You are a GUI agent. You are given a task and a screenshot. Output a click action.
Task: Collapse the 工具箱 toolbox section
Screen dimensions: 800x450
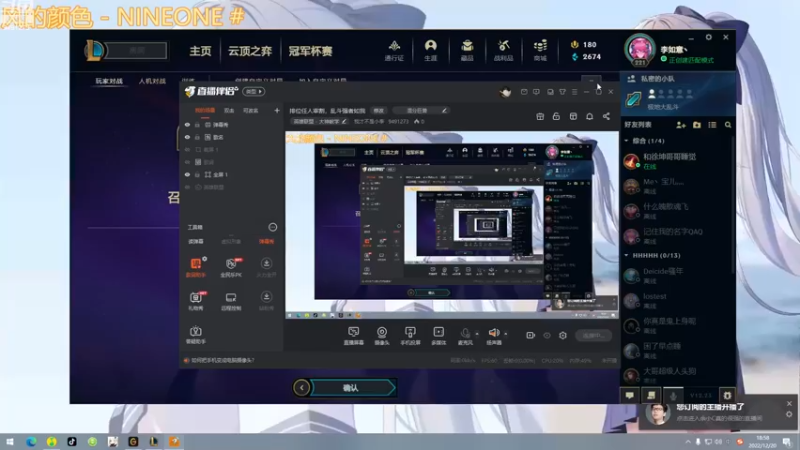click(272, 227)
